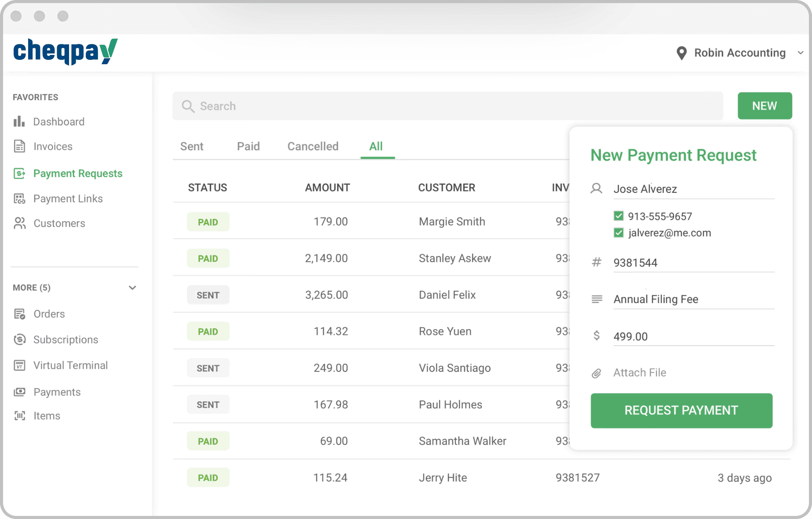
Task: Go to Invoices in sidebar
Action: point(53,146)
